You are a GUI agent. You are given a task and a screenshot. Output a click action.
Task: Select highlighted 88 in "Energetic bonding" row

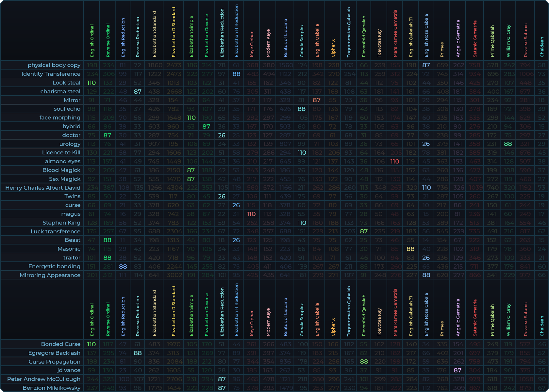(123, 266)
